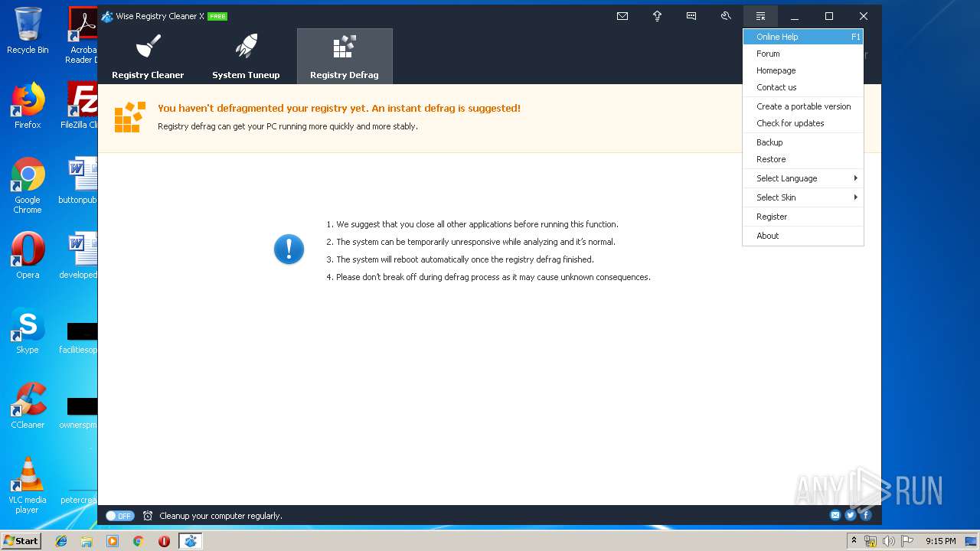The width and height of the screenshot is (980, 551).
Task: Select Homepage in the menu
Action: click(803, 70)
